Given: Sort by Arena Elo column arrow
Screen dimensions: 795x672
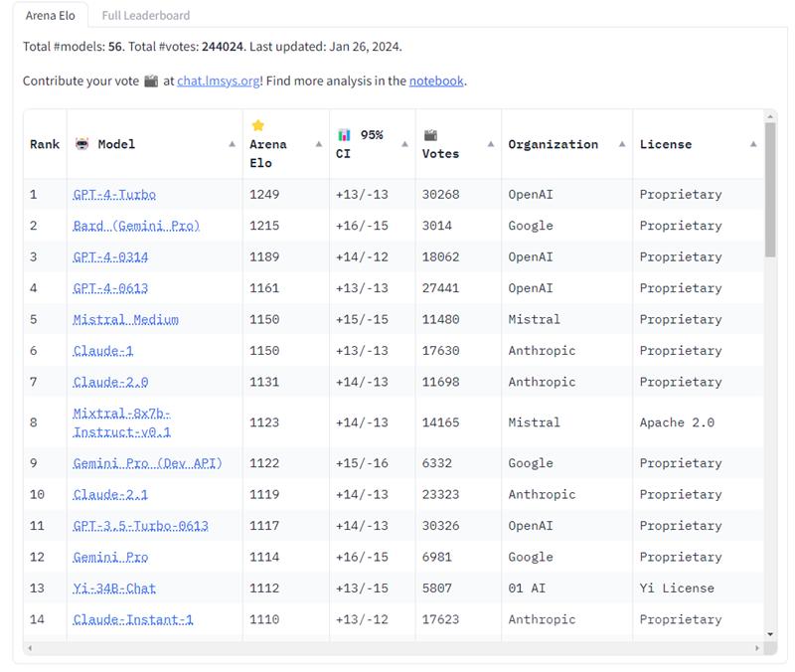Looking at the screenshot, I should click(318, 144).
